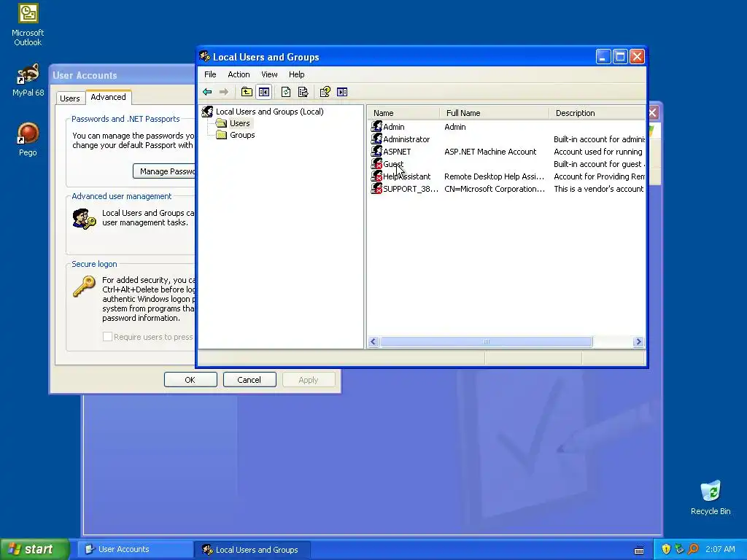The width and height of the screenshot is (747, 560).
Task: Click the Back arrow in the toolbar
Action: (x=207, y=92)
